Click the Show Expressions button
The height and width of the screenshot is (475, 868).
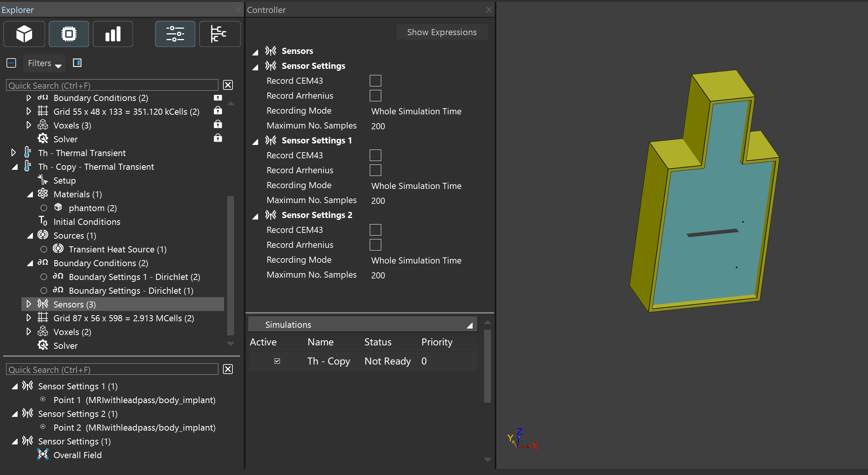click(x=442, y=32)
